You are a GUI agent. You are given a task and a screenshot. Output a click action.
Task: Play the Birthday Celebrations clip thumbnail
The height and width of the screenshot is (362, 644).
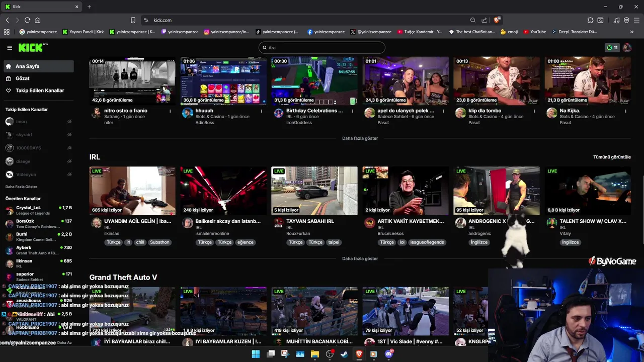(314, 80)
